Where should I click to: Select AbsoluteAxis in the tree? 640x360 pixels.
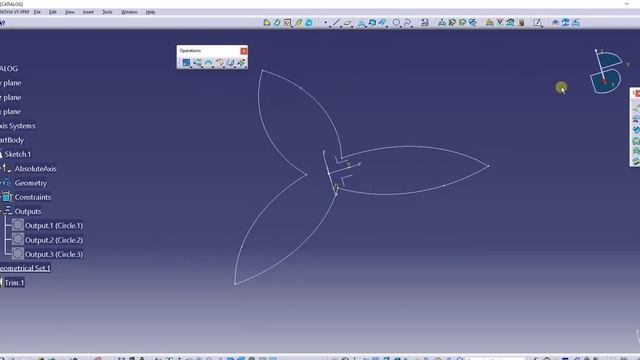point(36,169)
